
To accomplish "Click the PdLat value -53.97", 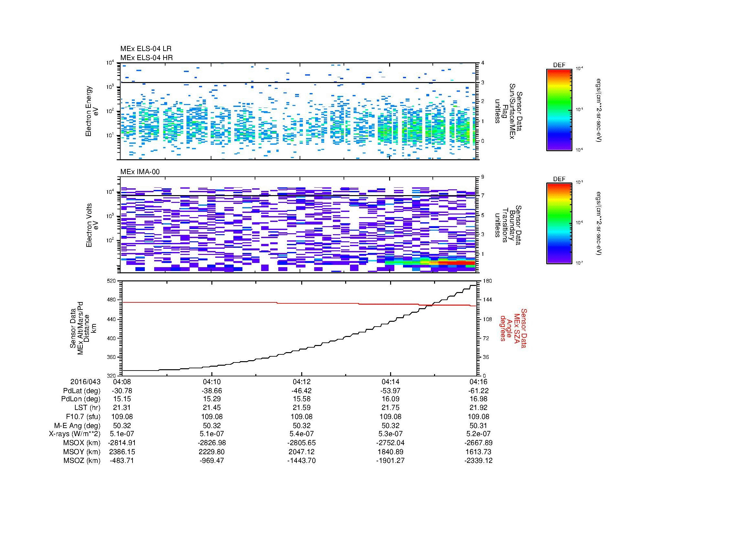I will (390, 391).
